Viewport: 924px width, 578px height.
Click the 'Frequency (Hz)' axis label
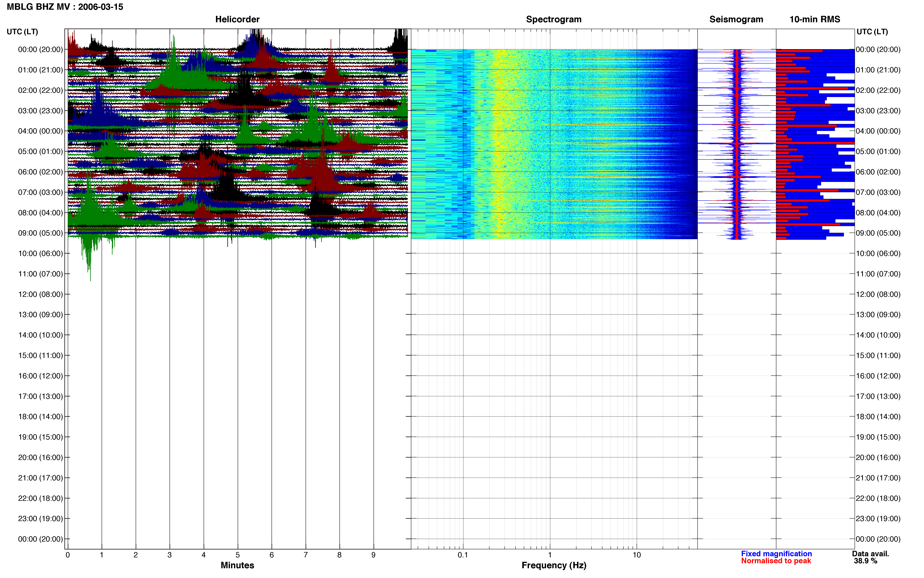(x=554, y=565)
